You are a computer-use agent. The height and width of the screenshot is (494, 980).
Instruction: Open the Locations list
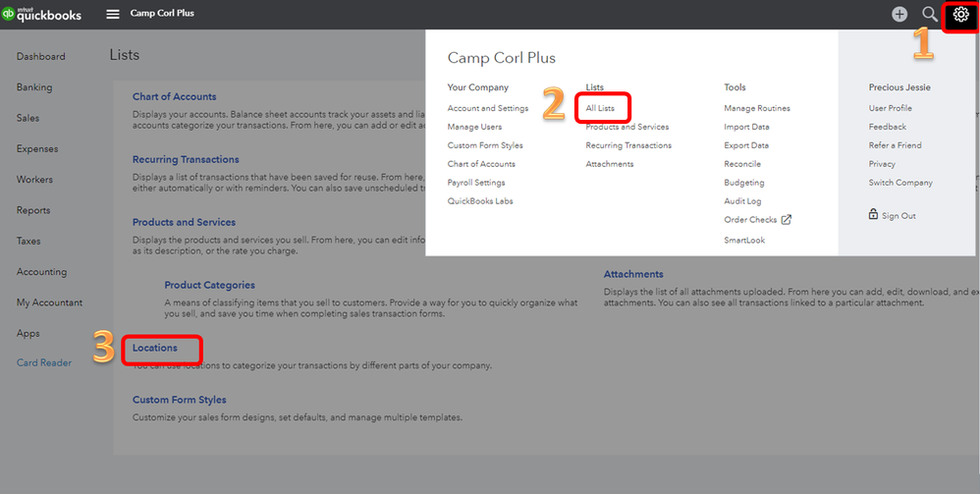click(154, 348)
